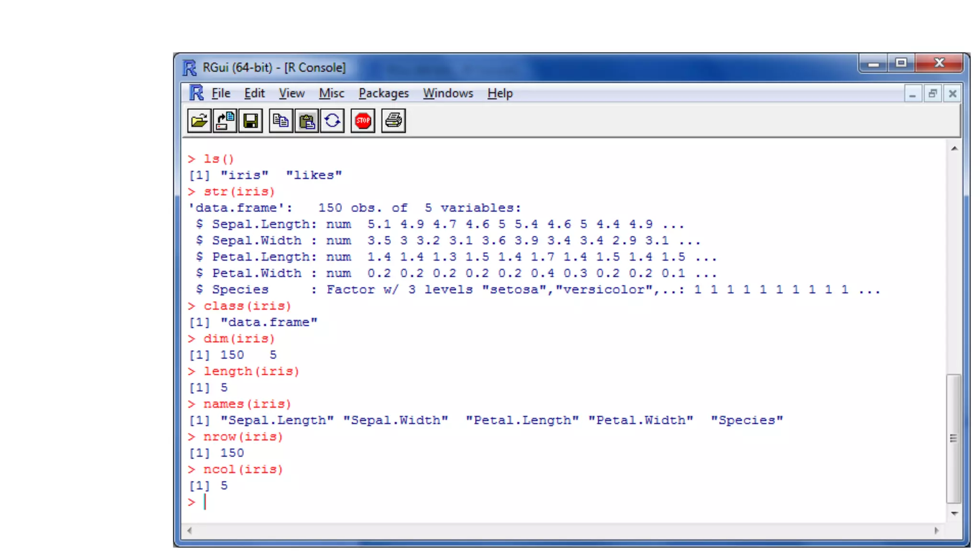Click the Print toolbar icon
The height and width of the screenshot is (551, 980).
pos(393,121)
